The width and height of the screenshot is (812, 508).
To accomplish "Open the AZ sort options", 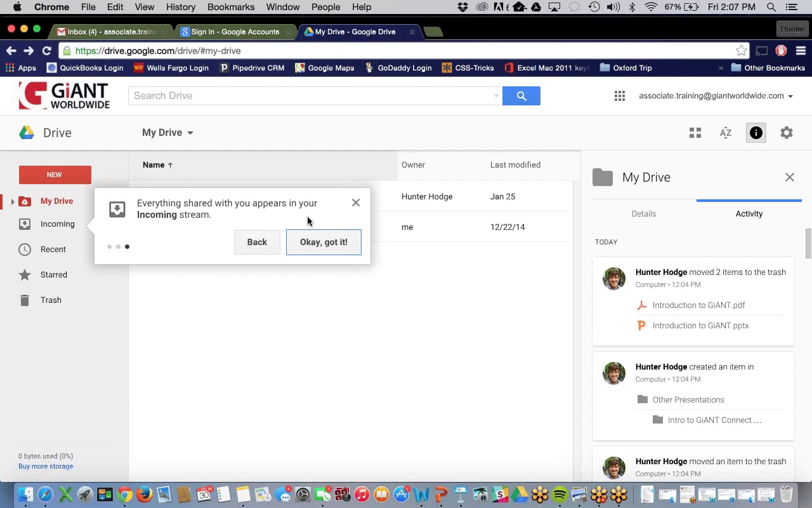I will click(726, 133).
